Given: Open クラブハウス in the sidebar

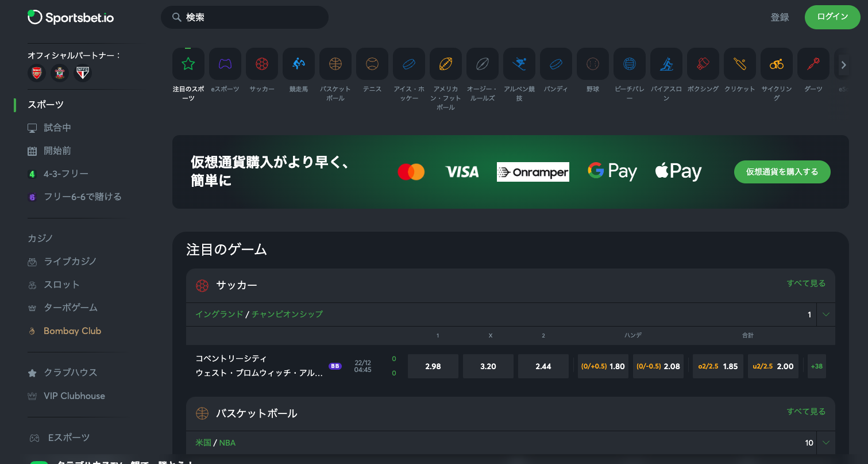Looking at the screenshot, I should [x=63, y=373].
